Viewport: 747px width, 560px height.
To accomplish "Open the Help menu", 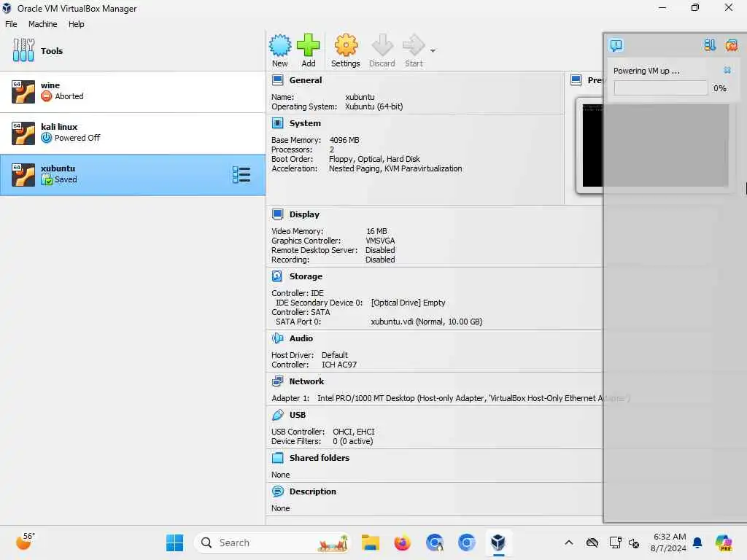I will (x=76, y=24).
